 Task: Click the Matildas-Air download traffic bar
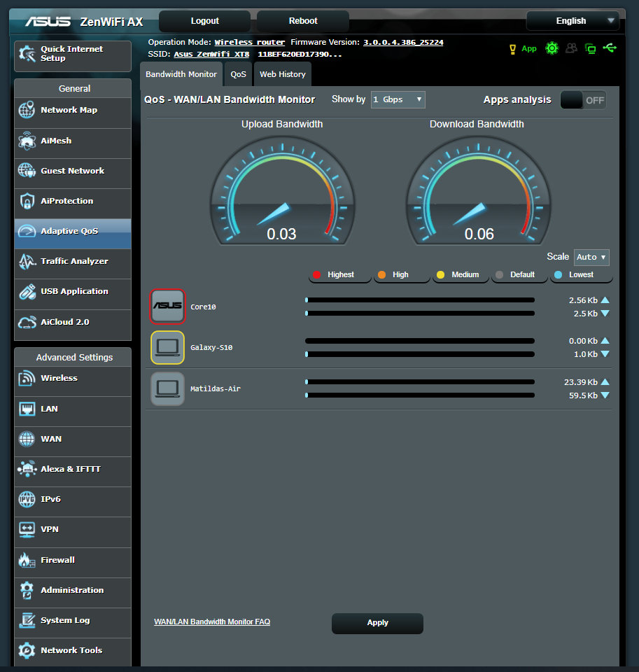(419, 395)
